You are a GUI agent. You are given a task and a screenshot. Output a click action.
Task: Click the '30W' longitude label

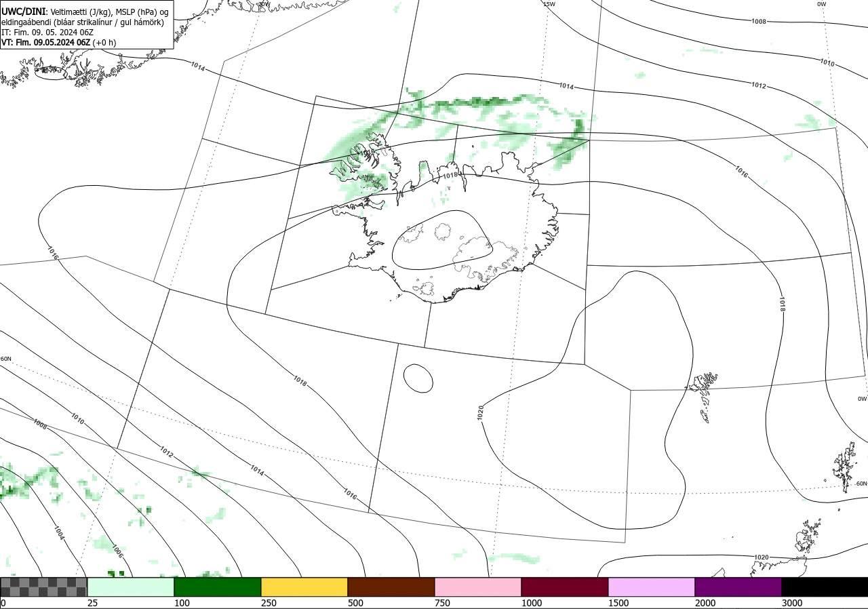click(x=264, y=4)
